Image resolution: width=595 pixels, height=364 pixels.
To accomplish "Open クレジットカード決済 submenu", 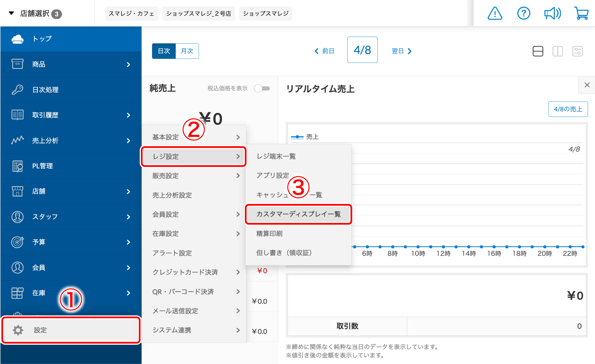I will 194,272.
